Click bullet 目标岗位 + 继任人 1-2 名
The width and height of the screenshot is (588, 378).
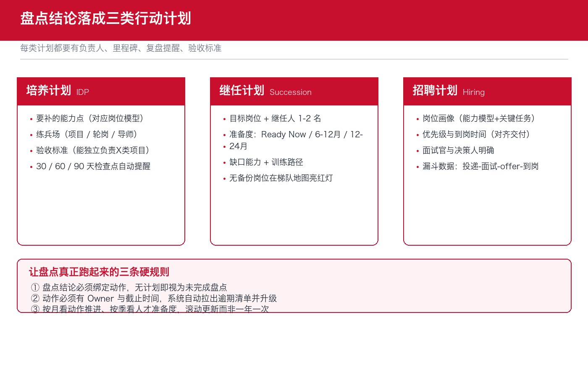275,118
